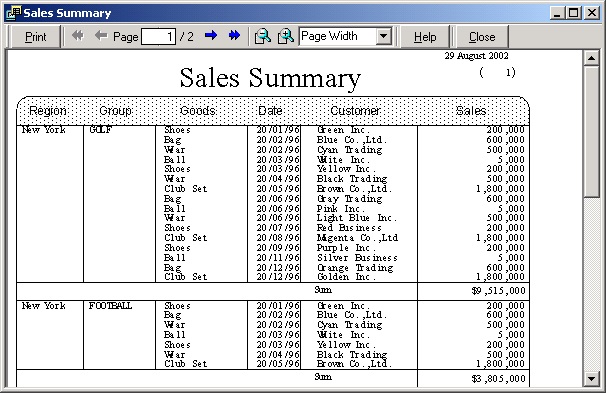Go to the previous page arrow

pyautogui.click(x=101, y=36)
